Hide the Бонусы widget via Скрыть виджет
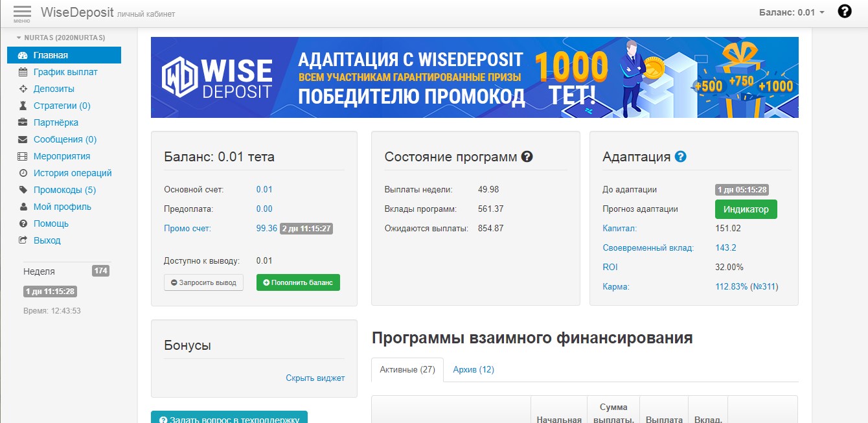 click(315, 378)
